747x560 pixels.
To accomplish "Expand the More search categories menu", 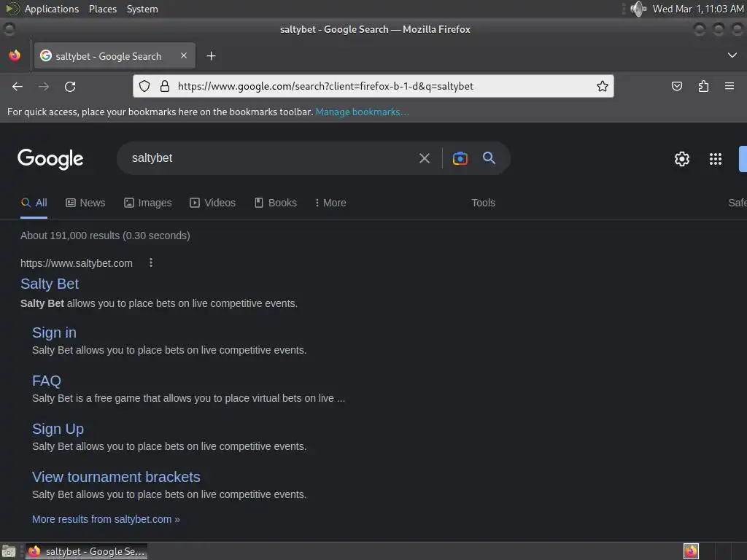I will [330, 203].
